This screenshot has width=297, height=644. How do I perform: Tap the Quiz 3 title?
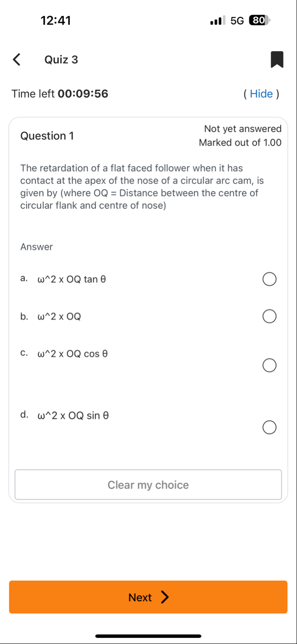click(x=61, y=60)
